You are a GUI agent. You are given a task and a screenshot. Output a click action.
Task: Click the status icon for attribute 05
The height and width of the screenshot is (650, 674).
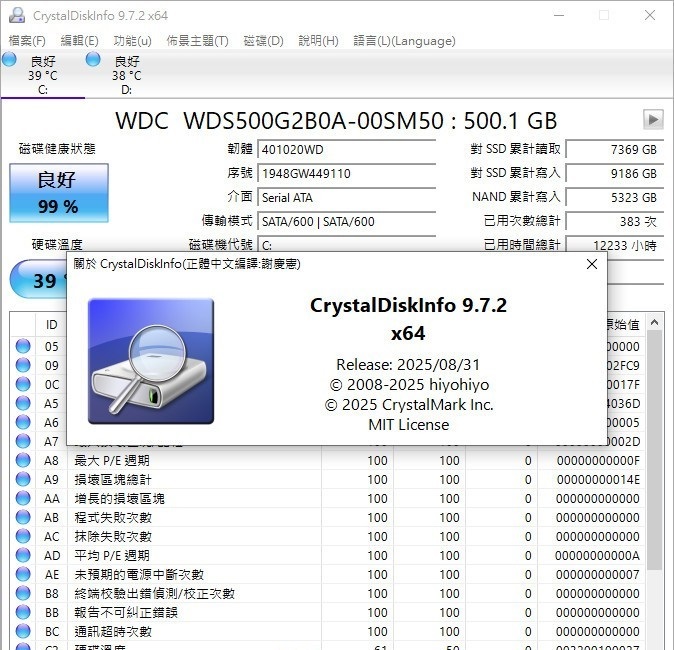pyautogui.click(x=23, y=346)
